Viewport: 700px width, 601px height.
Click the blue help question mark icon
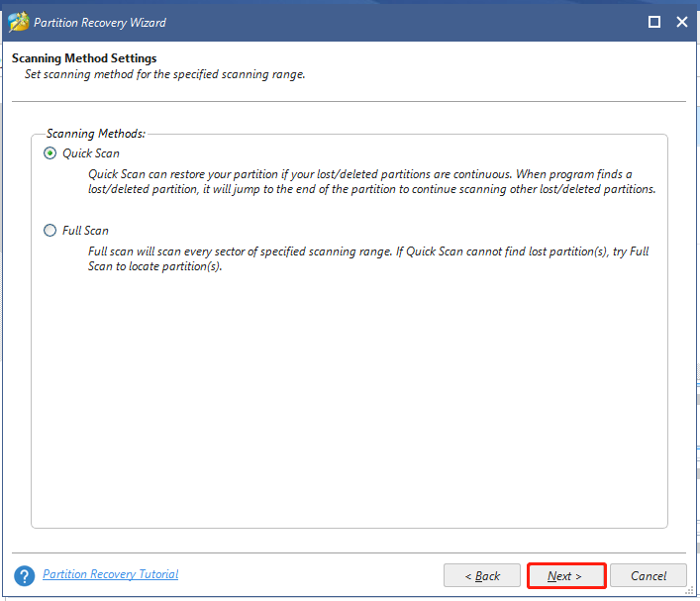pyautogui.click(x=24, y=576)
